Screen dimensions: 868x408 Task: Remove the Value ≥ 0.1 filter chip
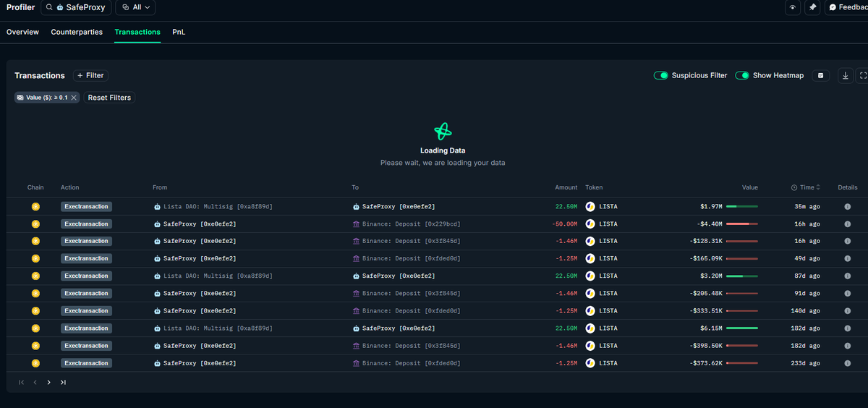point(74,98)
